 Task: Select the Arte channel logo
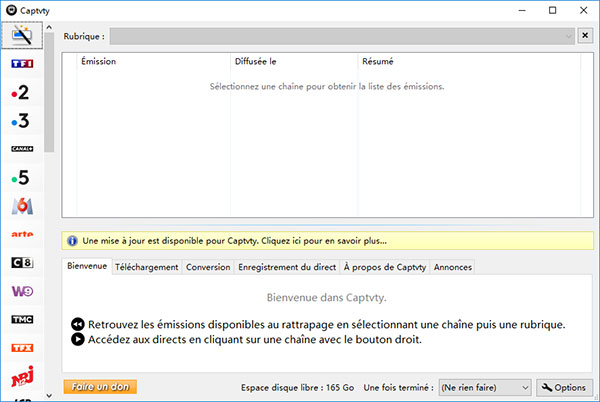[22, 234]
